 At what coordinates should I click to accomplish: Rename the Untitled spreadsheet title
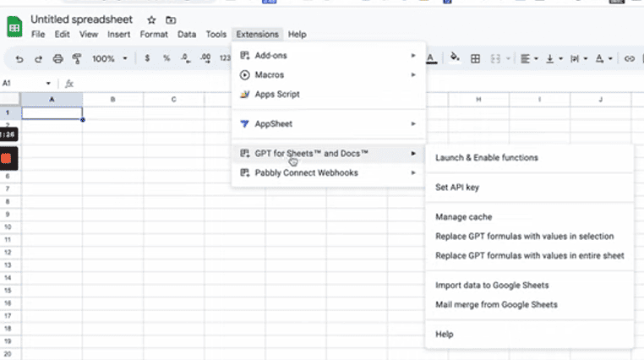point(82,19)
